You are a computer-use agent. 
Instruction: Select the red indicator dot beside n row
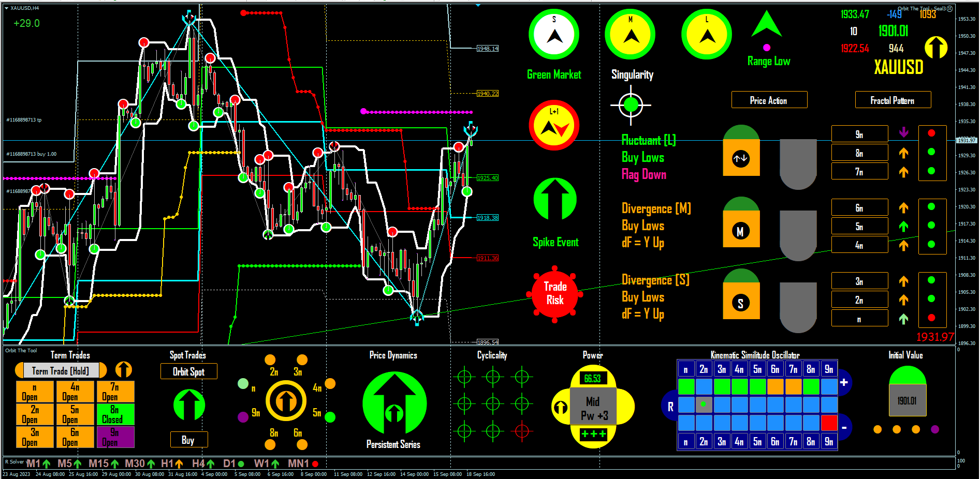[931, 318]
